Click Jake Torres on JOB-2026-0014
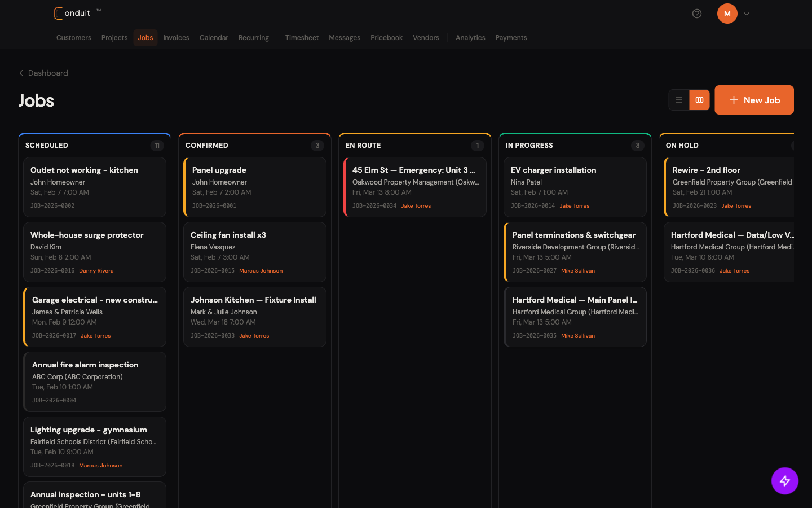 pyautogui.click(x=575, y=206)
